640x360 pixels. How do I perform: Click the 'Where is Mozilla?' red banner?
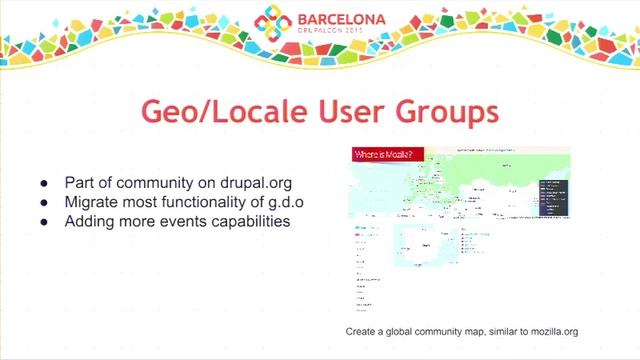[x=388, y=155]
